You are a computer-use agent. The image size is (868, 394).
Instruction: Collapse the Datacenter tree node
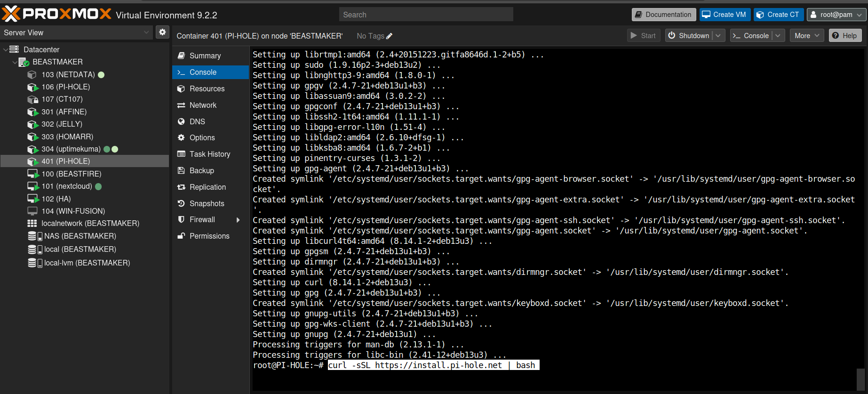click(x=5, y=49)
